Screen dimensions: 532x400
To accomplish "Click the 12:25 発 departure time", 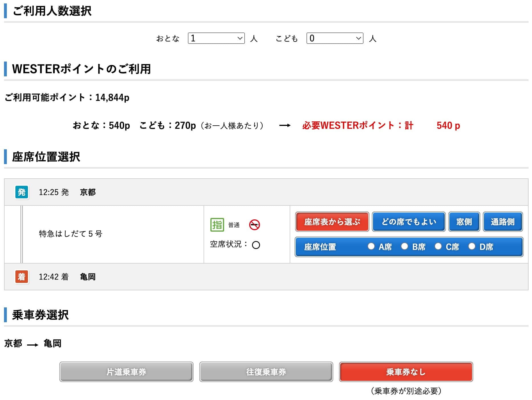I will pos(54,192).
